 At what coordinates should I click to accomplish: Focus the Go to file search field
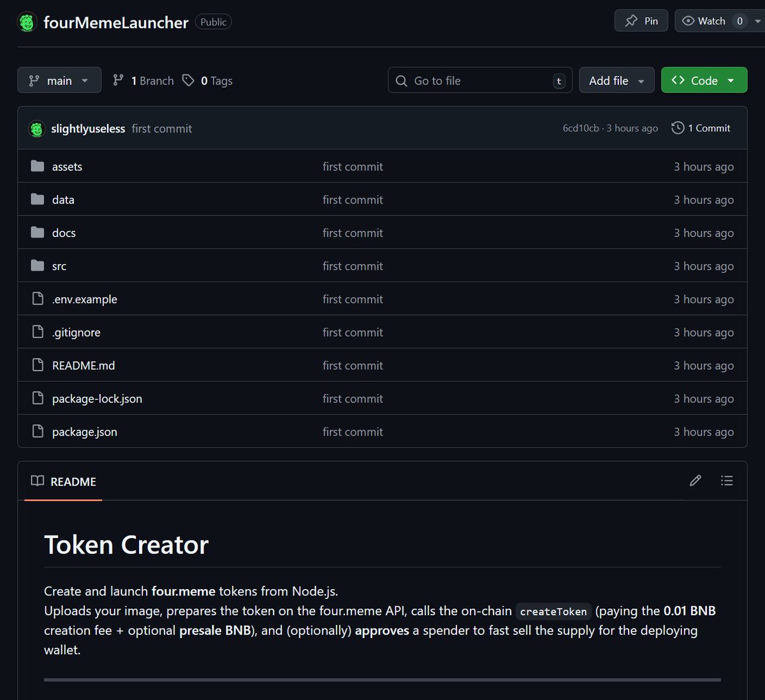coord(480,80)
